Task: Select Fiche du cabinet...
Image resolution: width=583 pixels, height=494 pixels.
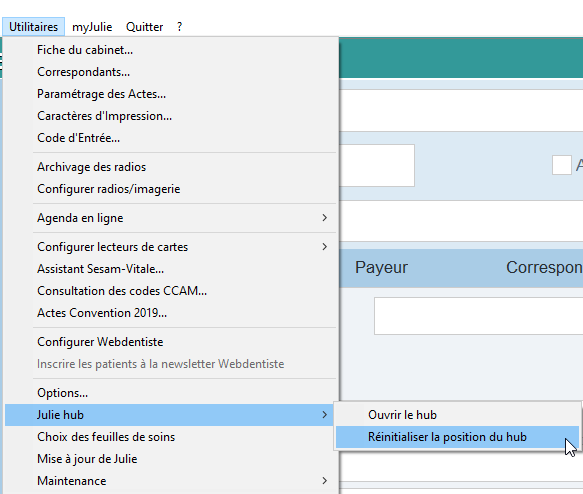Action: click(171, 50)
